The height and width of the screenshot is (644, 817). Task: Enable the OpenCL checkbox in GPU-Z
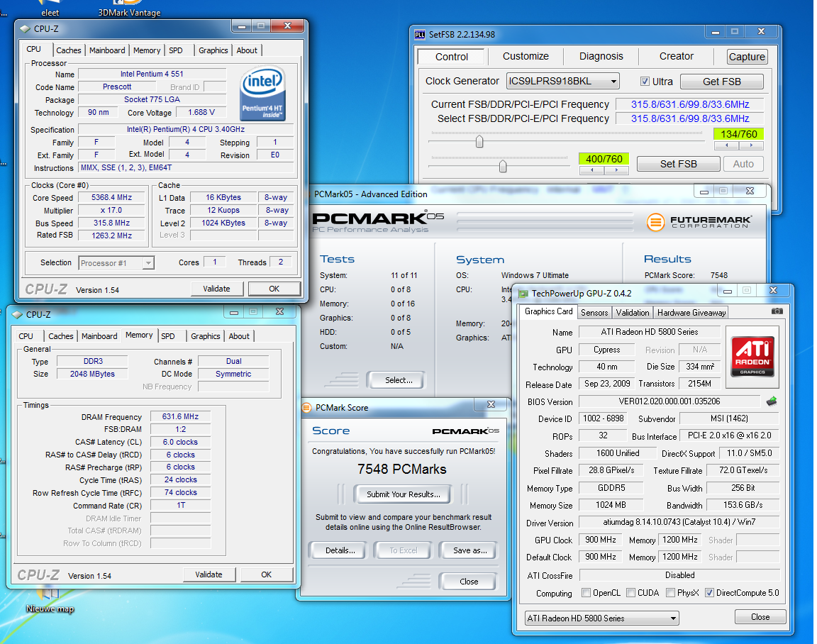point(587,592)
